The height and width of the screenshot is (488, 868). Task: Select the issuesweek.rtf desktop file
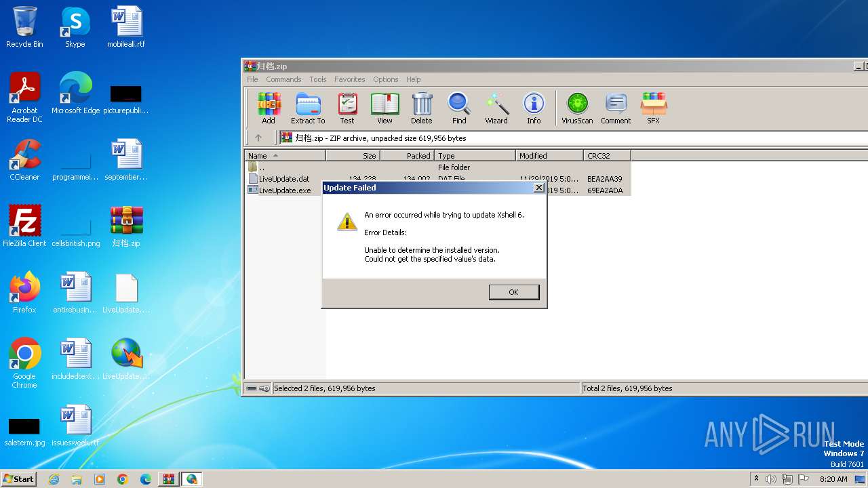coord(75,426)
